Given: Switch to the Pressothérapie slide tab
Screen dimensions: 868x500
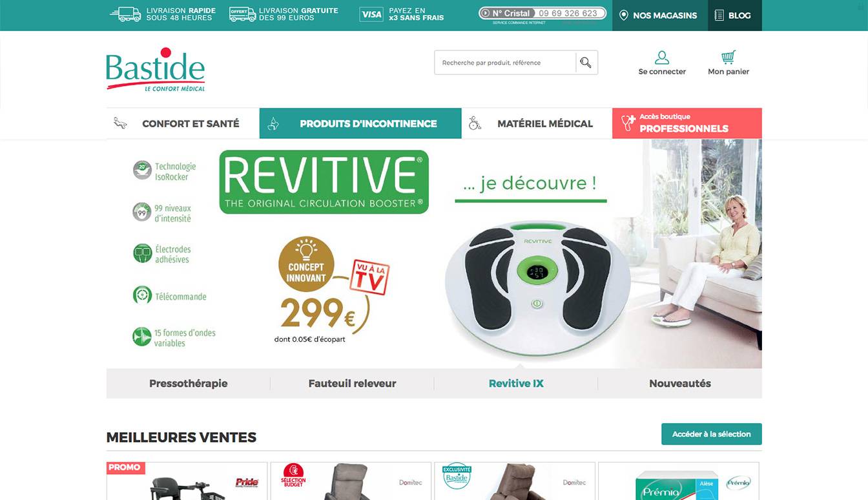Looking at the screenshot, I should pyautogui.click(x=188, y=383).
